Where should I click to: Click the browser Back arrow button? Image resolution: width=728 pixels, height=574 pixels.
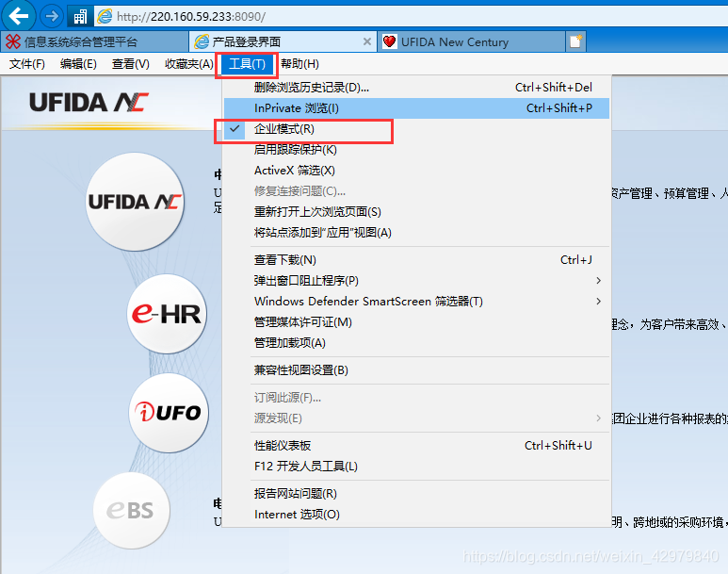(19, 17)
